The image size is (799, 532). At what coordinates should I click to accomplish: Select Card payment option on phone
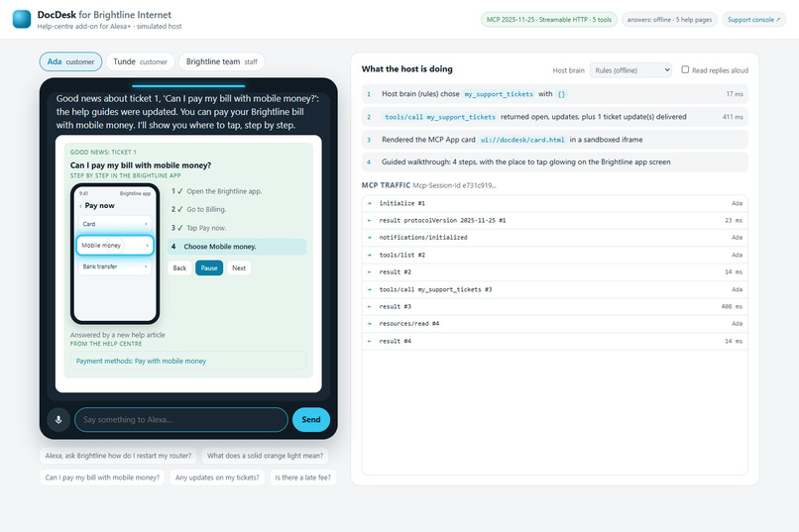[115, 224]
